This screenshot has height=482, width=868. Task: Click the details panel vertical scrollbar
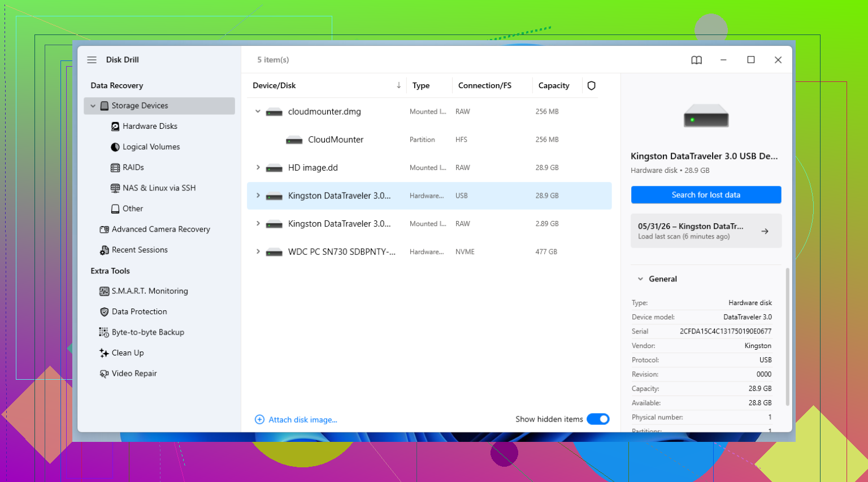point(788,337)
